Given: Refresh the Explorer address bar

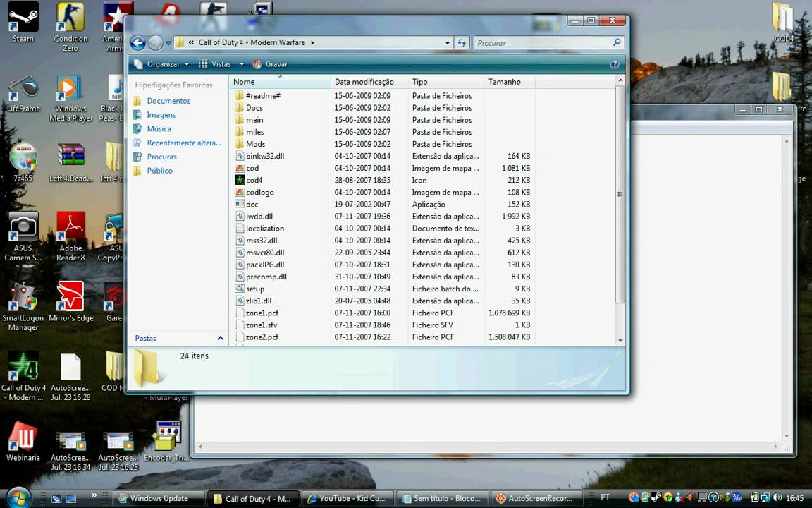Looking at the screenshot, I should (x=462, y=42).
